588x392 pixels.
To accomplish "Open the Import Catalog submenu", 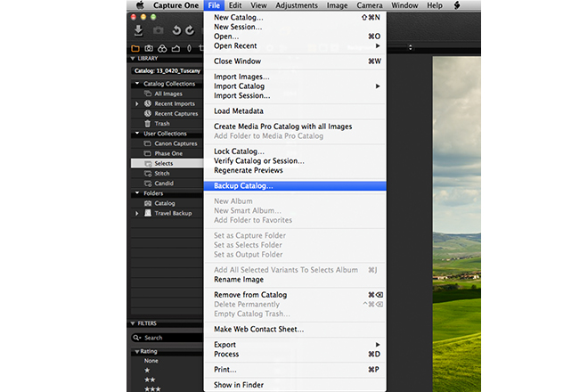I will point(295,86).
